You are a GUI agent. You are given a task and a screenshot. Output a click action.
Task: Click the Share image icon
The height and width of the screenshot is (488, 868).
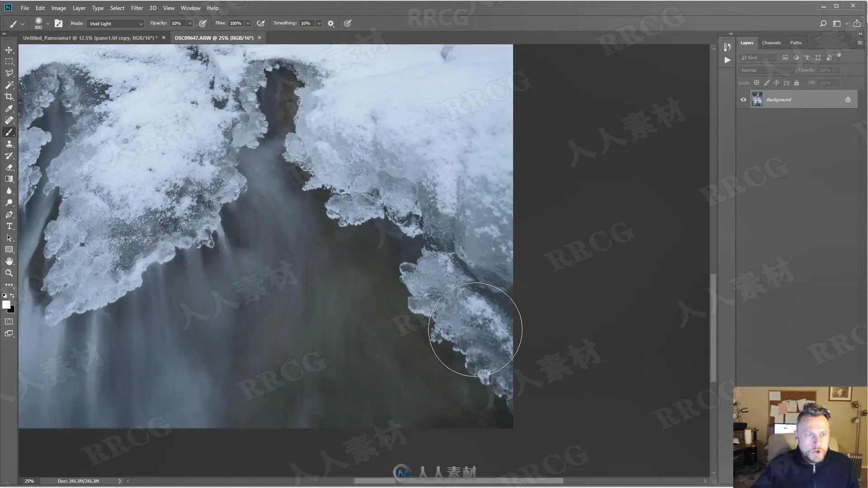[x=857, y=23]
